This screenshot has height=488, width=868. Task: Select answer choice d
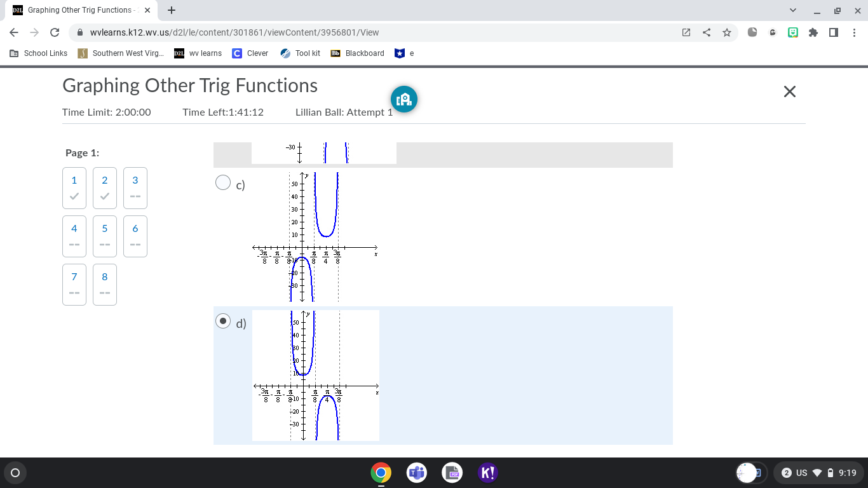pyautogui.click(x=223, y=321)
